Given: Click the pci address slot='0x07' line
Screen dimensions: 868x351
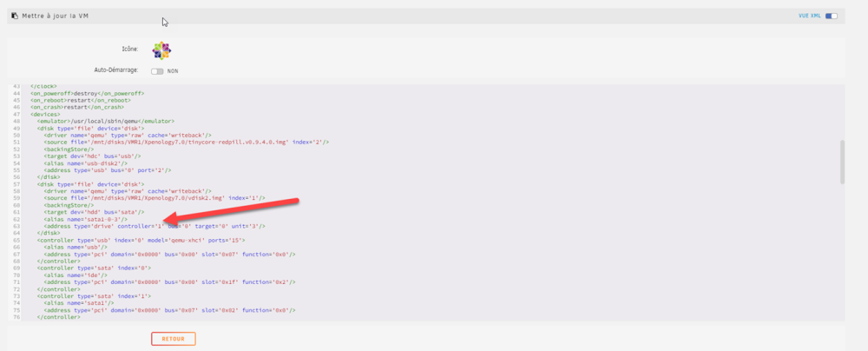Looking at the screenshot, I should [x=170, y=254].
